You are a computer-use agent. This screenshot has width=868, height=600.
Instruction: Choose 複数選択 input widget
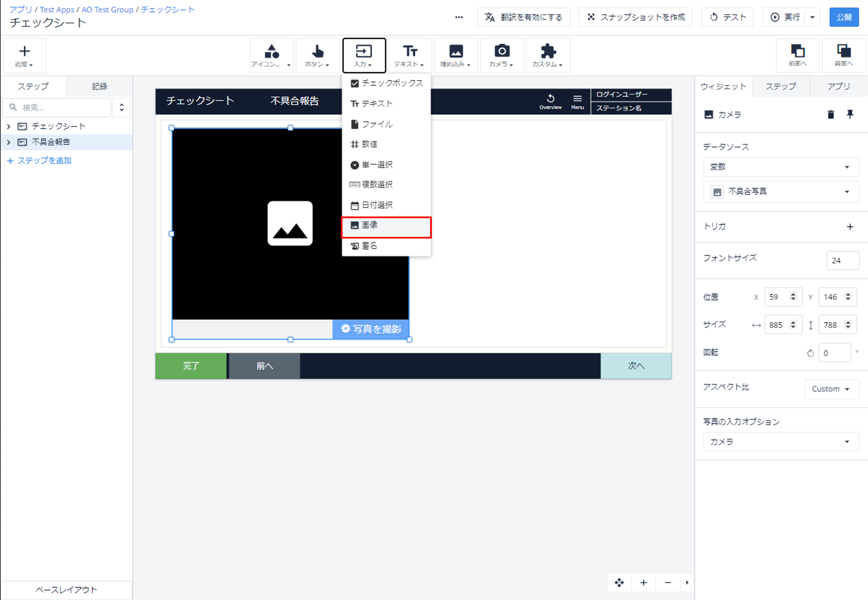[x=386, y=184]
